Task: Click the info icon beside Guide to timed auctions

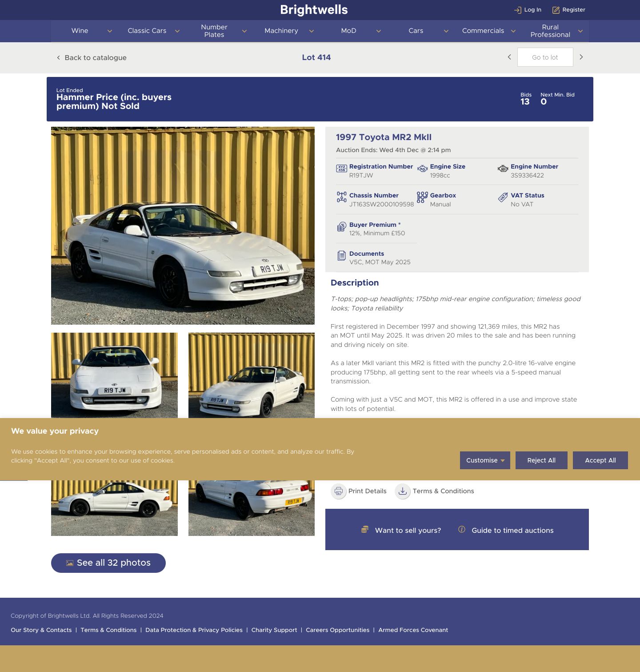Action: 462,529
